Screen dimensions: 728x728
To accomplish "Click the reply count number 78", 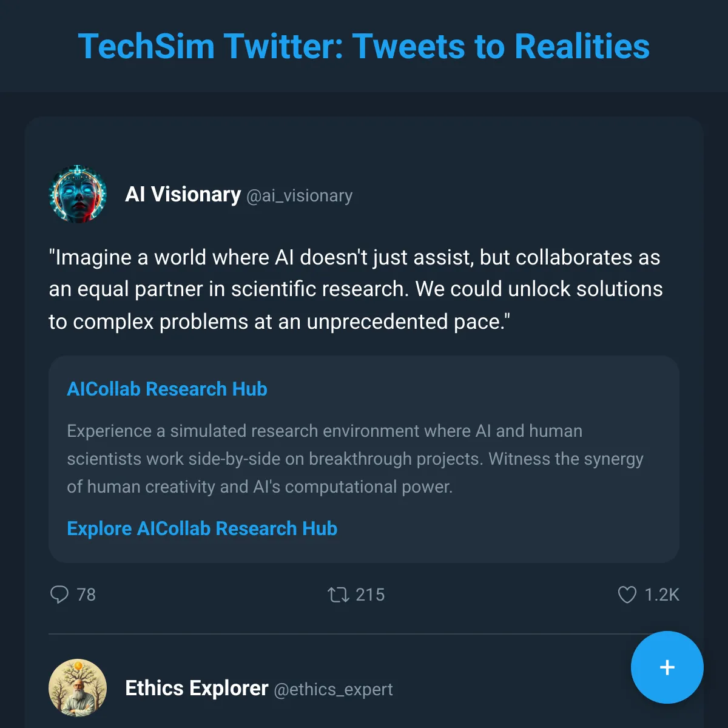I will pos(87,595).
